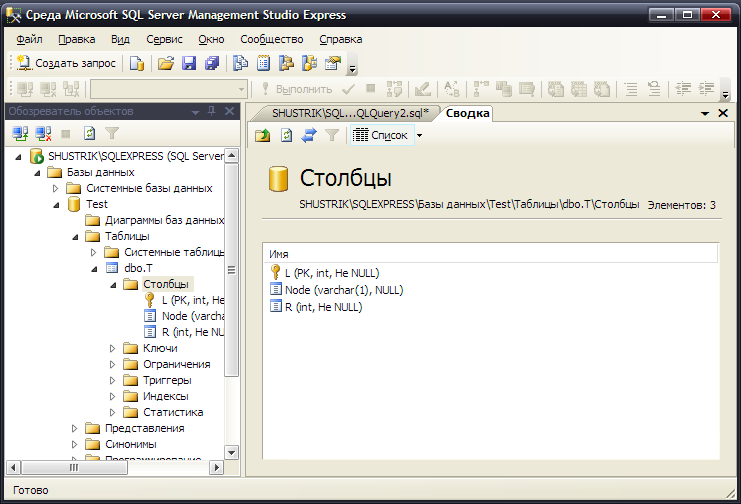Image resolution: width=741 pixels, height=504 pixels.
Task: Expand the Ключи folder
Action: click(112, 348)
